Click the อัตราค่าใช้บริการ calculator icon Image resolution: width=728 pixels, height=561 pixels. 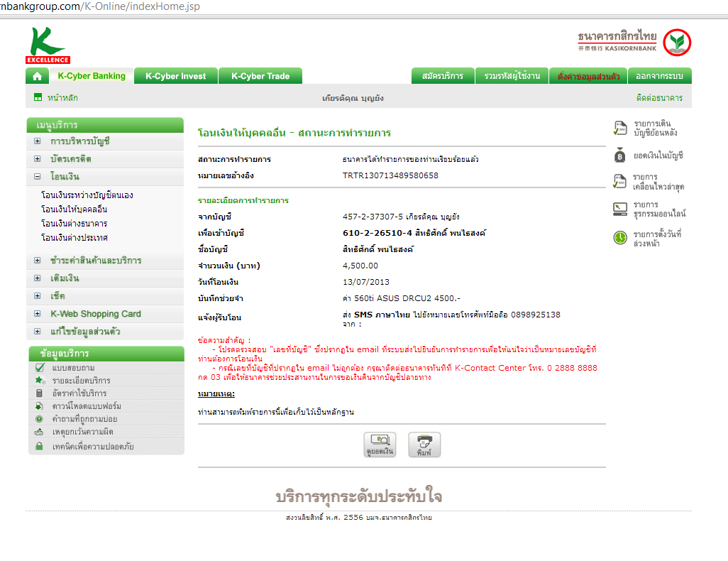40,393
